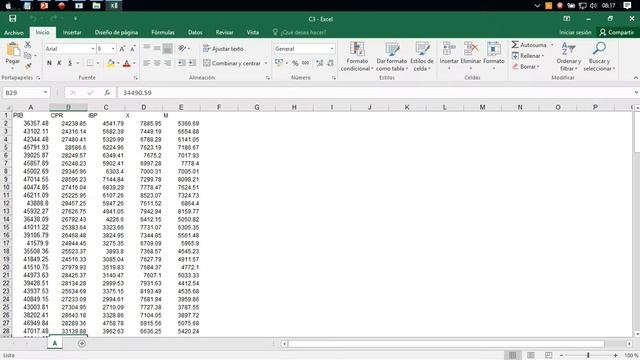This screenshot has height=360, width=640.
Task: Center text horizontally in the cell
Action: pos(157,63)
